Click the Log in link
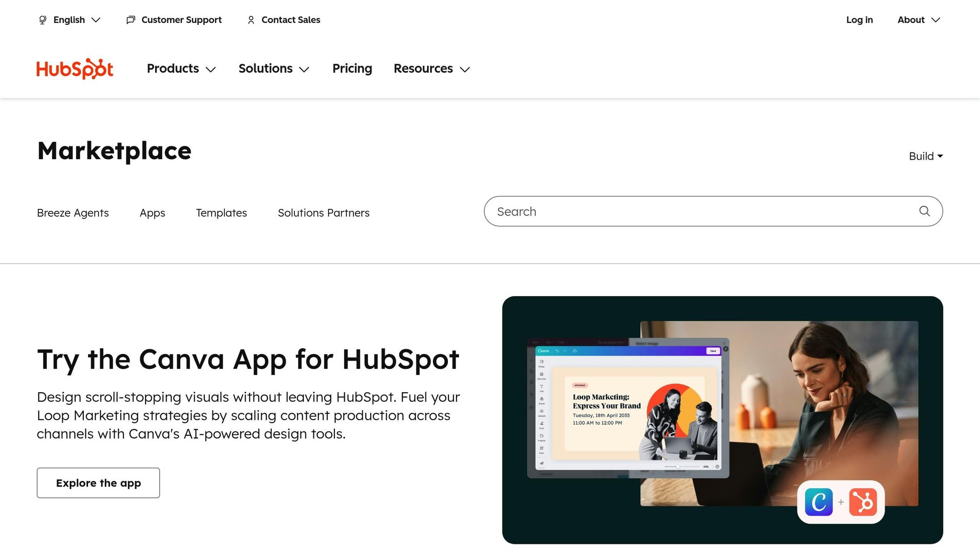Image resolution: width=980 pixels, height=551 pixels. tap(859, 20)
